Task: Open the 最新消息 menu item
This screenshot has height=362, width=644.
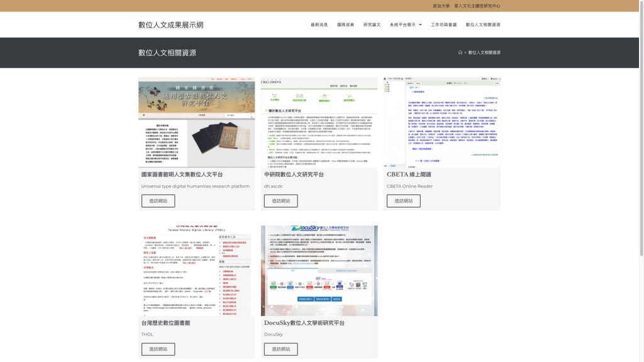Action: pos(319,25)
